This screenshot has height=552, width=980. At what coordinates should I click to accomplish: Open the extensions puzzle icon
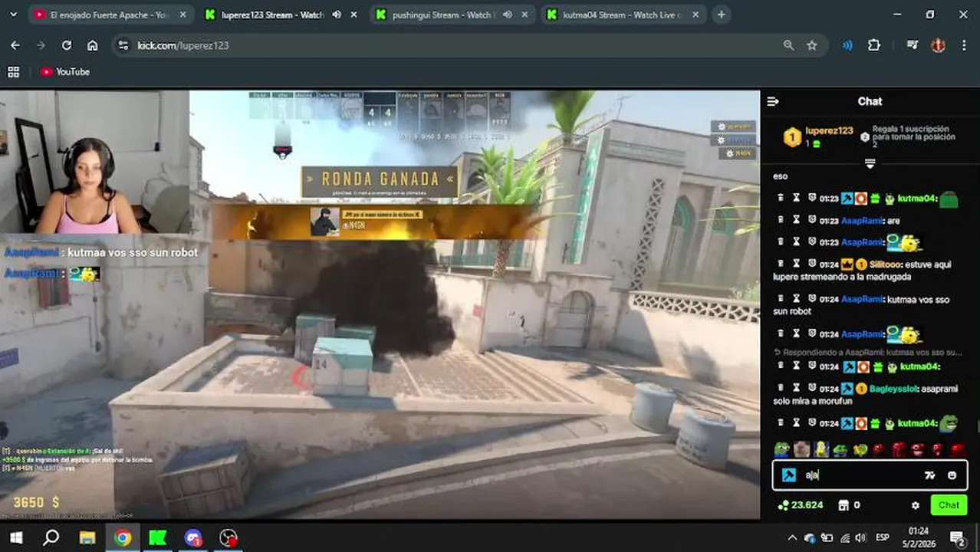874,45
